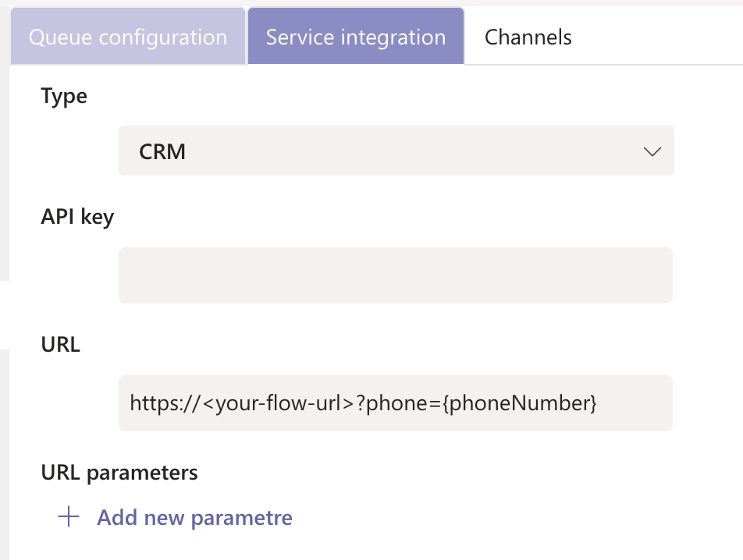Select the Service integration tab
The image size is (743, 560).
tap(355, 36)
